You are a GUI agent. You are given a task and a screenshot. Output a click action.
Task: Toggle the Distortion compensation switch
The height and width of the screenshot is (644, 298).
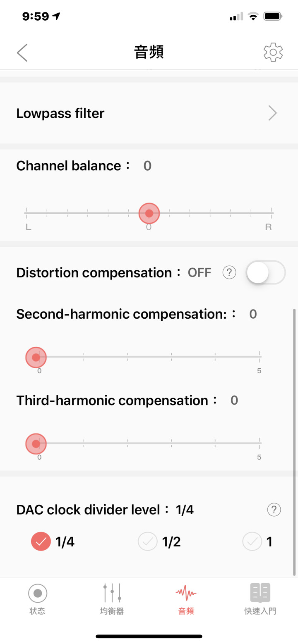266,272
